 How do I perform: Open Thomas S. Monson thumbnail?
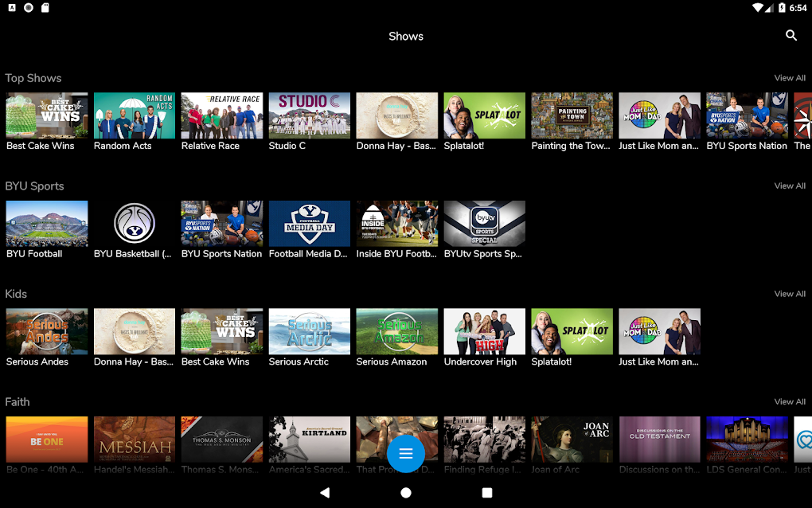click(x=221, y=440)
